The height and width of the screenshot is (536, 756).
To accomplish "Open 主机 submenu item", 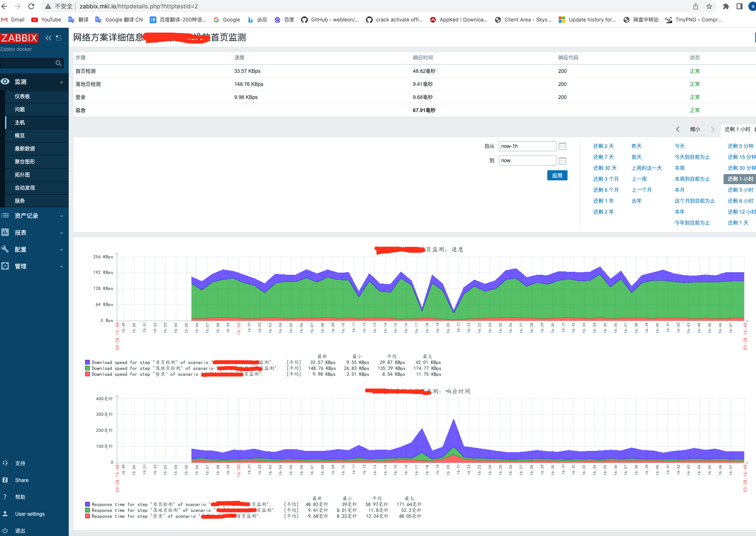I will (20, 123).
